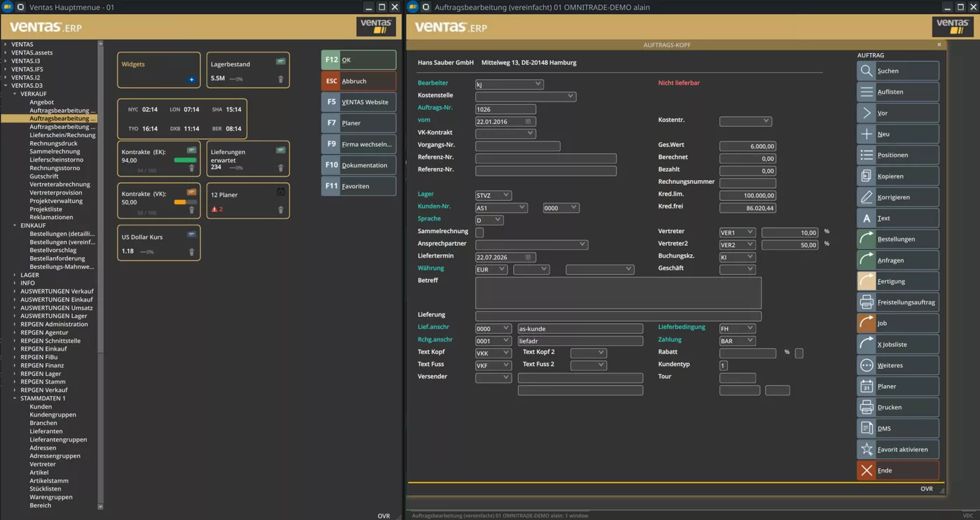
Task: Open F10 Dokumentation
Action: click(358, 165)
